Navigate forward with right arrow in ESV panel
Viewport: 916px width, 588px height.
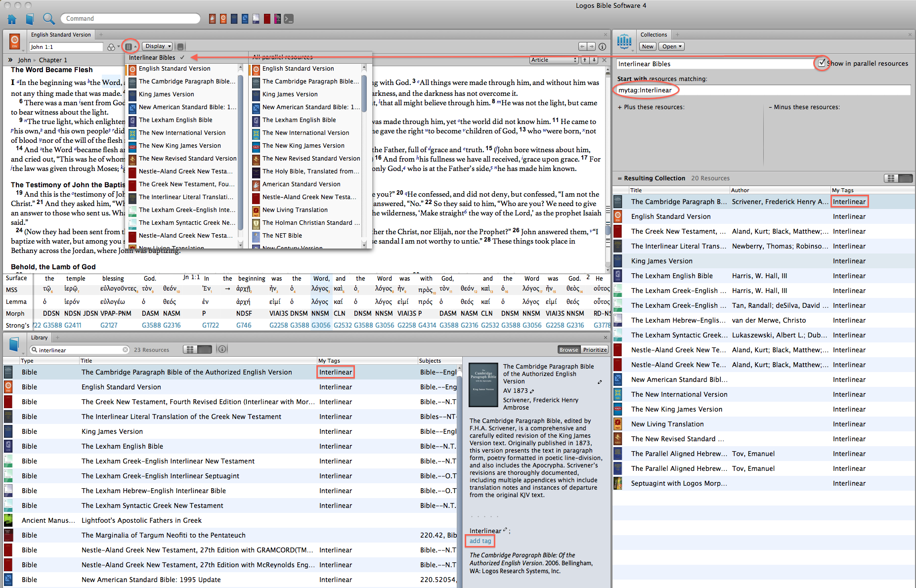click(x=591, y=46)
